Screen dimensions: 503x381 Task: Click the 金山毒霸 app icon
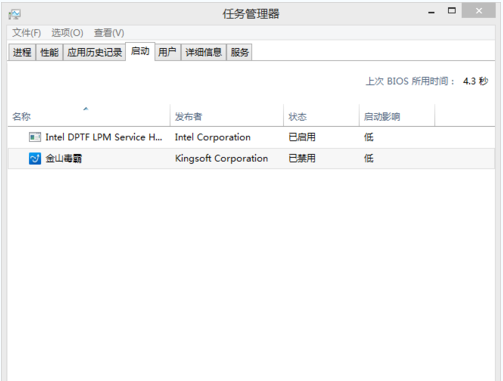click(x=35, y=158)
